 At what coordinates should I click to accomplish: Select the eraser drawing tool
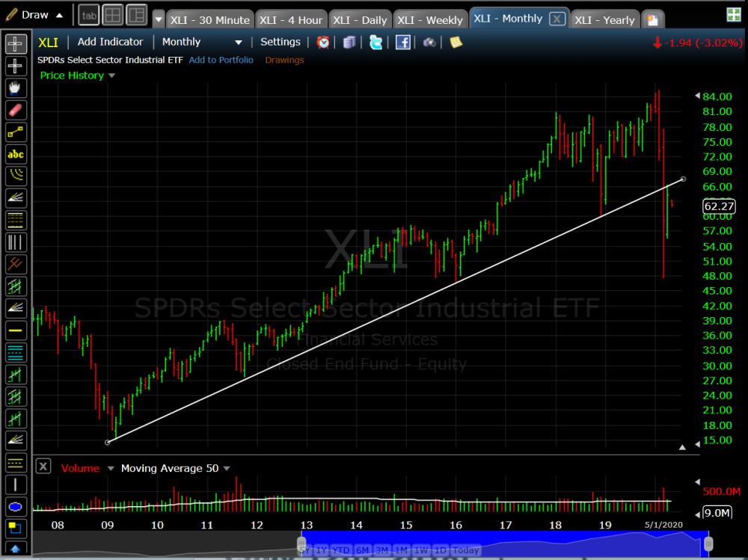pyautogui.click(x=15, y=110)
